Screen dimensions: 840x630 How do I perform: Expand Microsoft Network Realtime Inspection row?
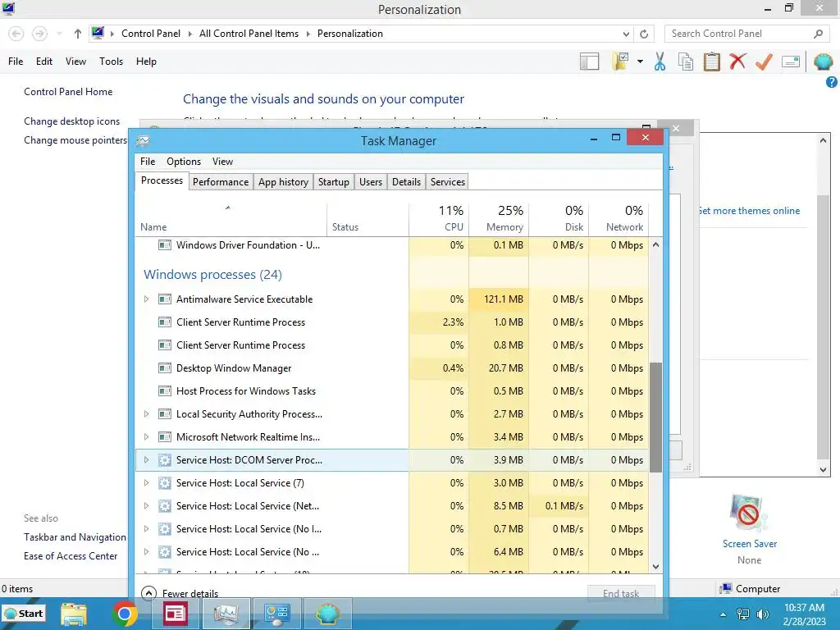click(146, 437)
